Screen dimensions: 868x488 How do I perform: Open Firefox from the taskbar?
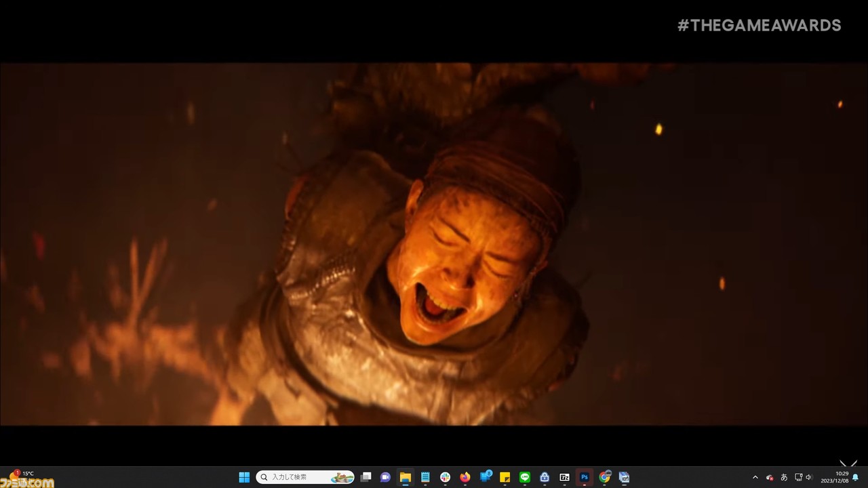[x=465, y=477]
